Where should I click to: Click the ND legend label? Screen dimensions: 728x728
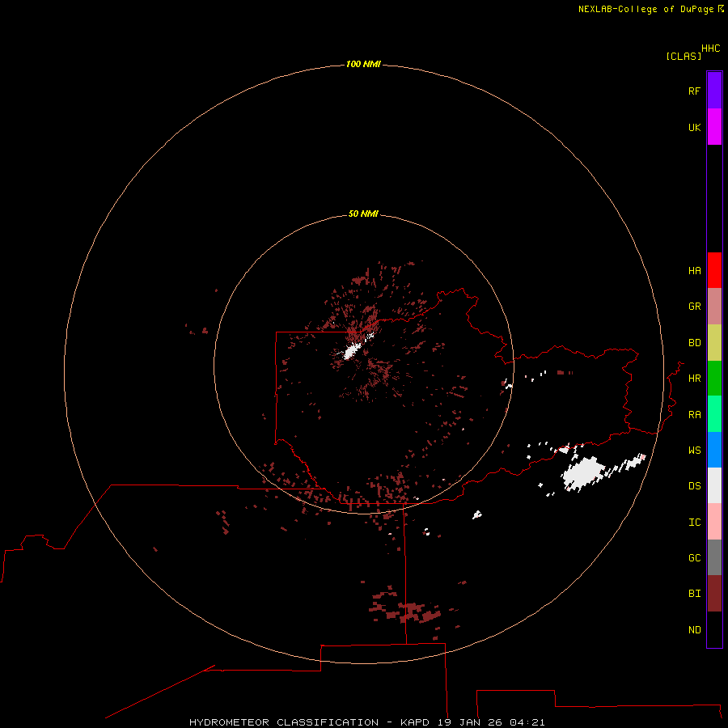(694, 630)
